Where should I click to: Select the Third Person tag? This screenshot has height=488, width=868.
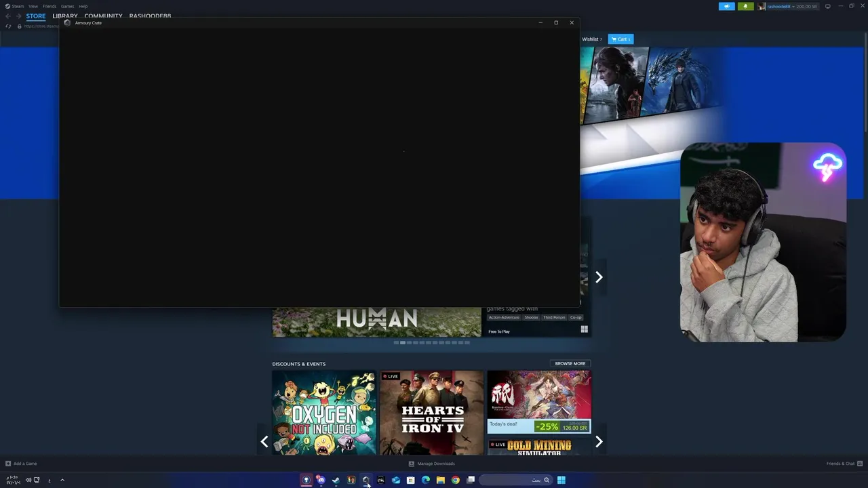point(554,317)
